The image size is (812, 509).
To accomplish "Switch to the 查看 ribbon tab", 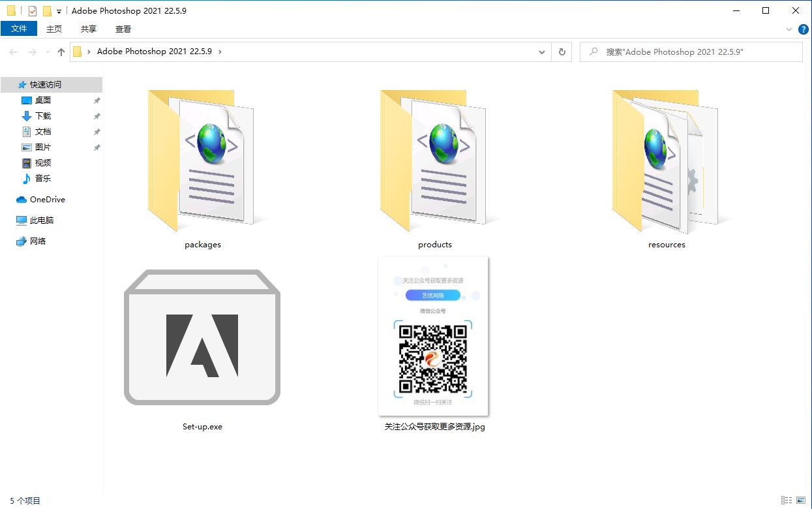I will (123, 29).
